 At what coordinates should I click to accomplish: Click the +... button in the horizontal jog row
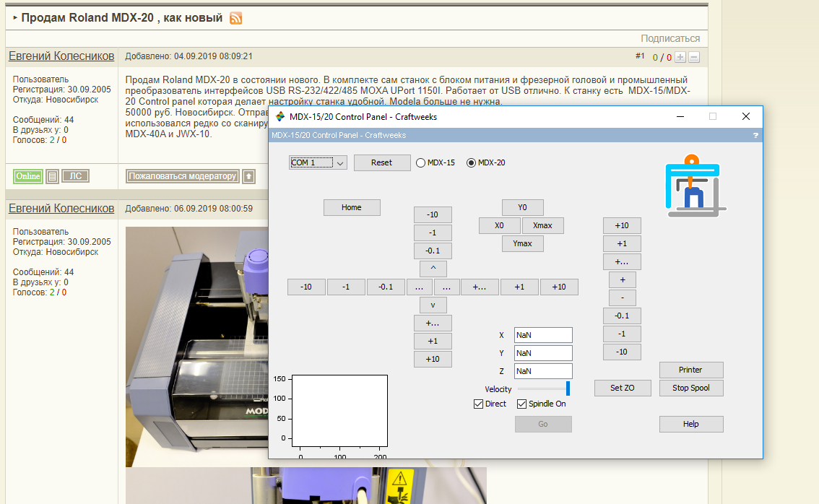tap(480, 287)
